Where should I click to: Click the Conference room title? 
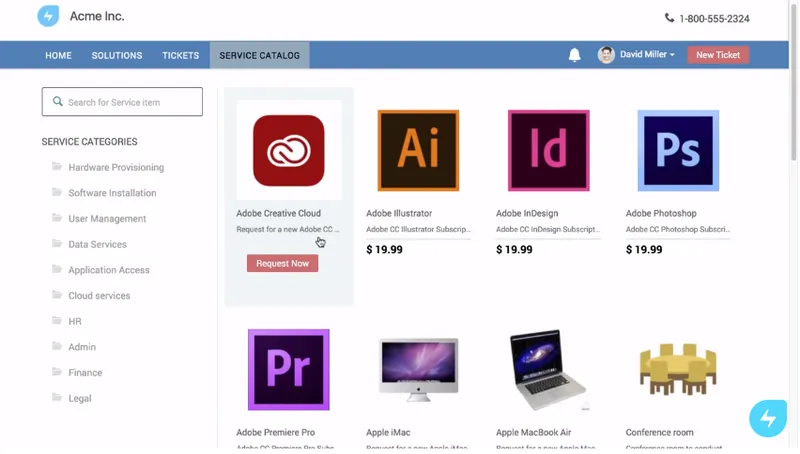click(x=660, y=432)
